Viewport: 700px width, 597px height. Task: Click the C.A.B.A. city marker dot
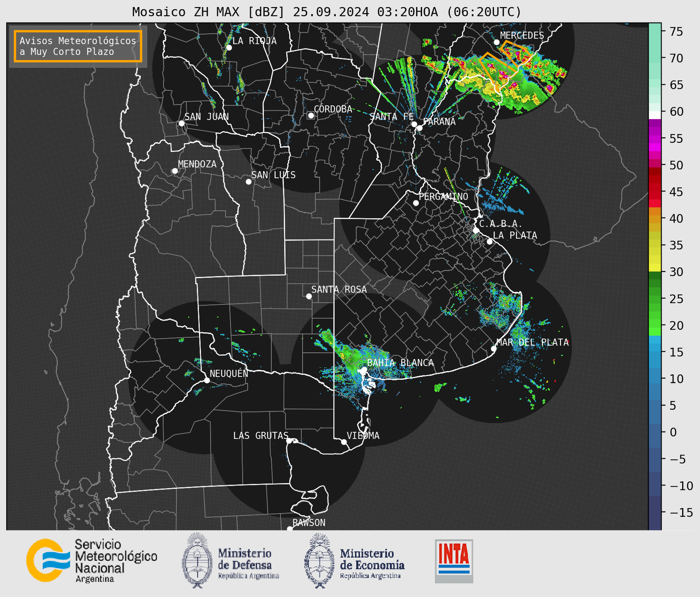coord(476,230)
